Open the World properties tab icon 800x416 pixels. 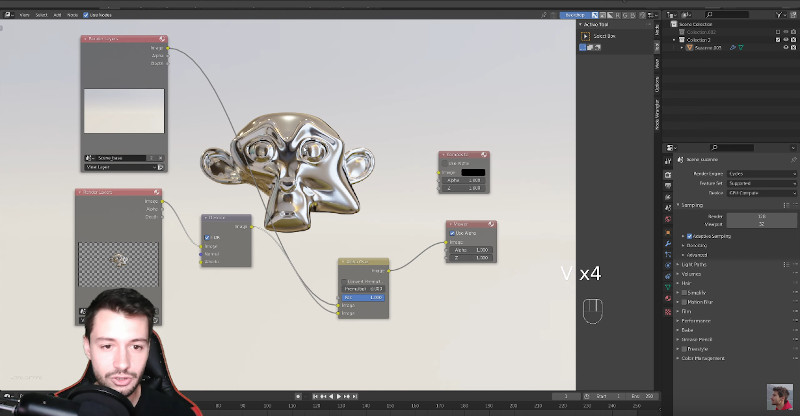tap(668, 219)
